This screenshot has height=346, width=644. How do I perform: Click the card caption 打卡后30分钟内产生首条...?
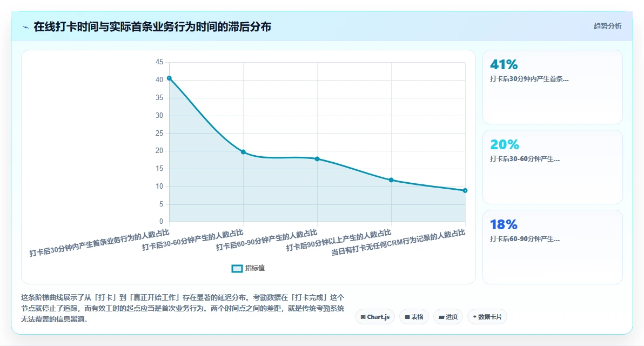tap(529, 79)
